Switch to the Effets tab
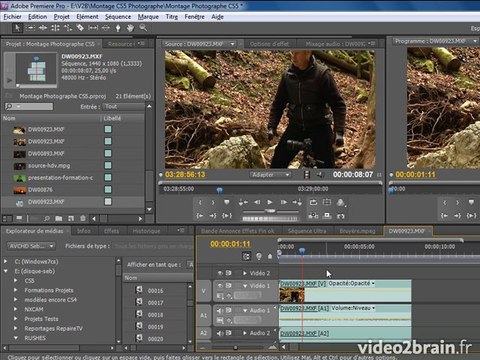The height and width of the screenshot is (360, 480). tap(111, 231)
